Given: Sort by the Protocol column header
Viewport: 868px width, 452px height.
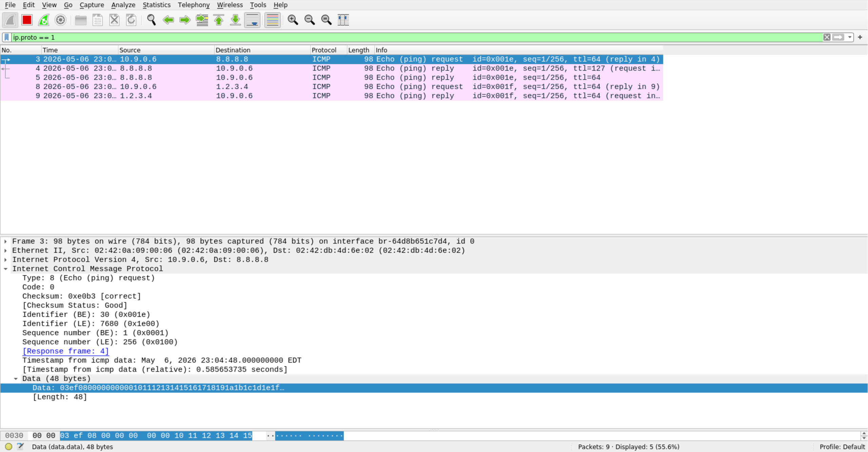Looking at the screenshot, I should tap(329, 50).
